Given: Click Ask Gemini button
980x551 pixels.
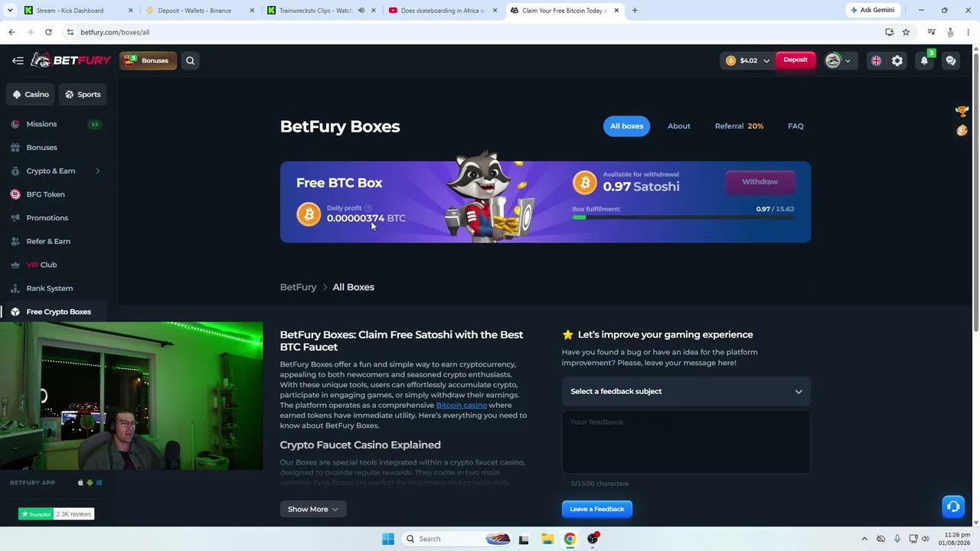Looking at the screenshot, I should (872, 11).
